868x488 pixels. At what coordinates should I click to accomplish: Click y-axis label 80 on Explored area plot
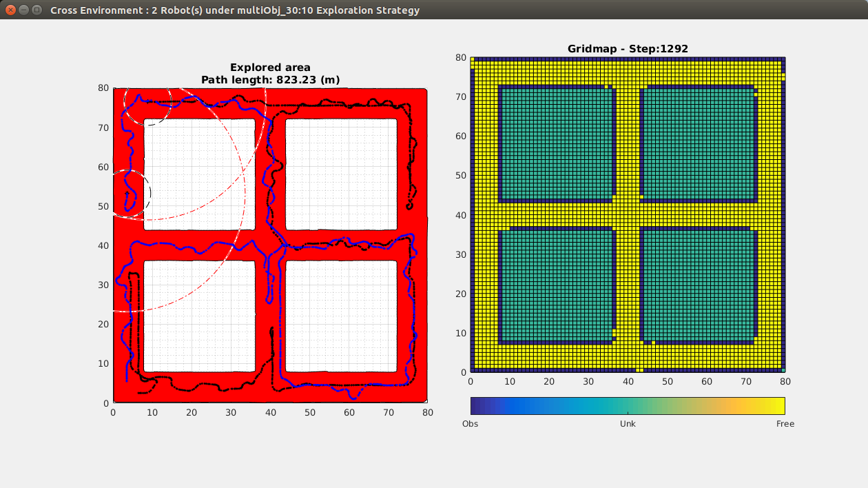pos(103,88)
